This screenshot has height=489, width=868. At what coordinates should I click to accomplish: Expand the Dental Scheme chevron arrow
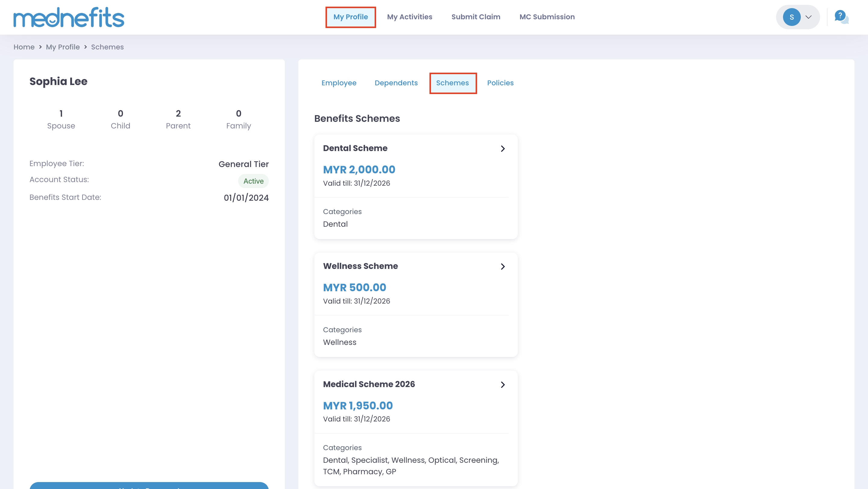tap(503, 149)
